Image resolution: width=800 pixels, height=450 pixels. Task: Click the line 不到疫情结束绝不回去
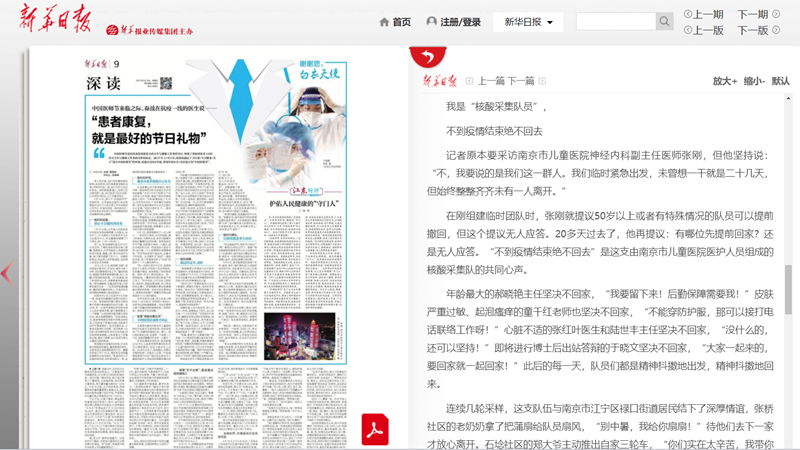494,131
